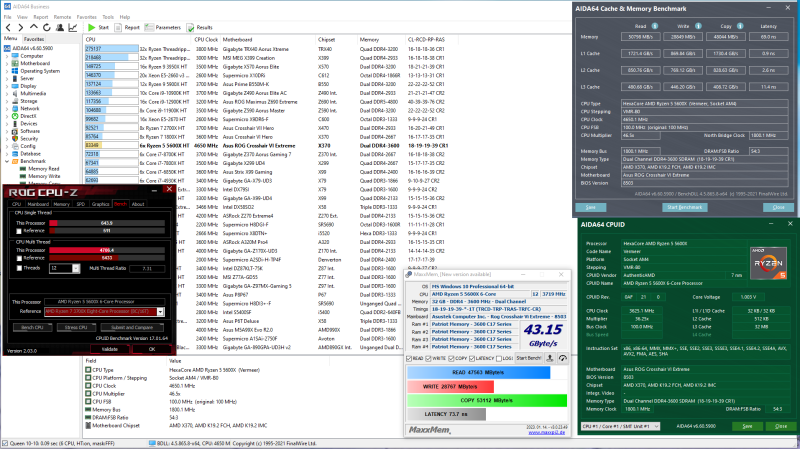Open Results from the AIDA64 toolbar
The height and width of the screenshot is (449, 800).
[x=199, y=28]
